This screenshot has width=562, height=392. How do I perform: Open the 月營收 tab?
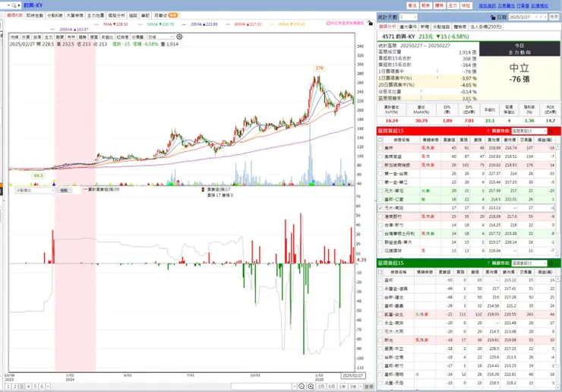coord(166,15)
